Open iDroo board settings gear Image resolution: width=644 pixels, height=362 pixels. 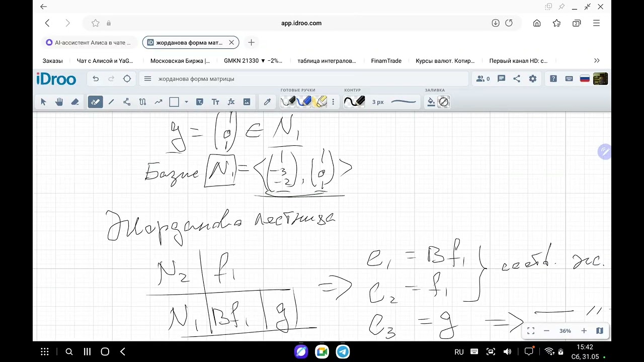[x=532, y=79]
